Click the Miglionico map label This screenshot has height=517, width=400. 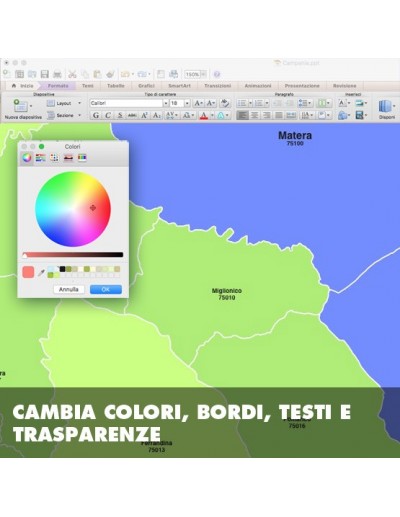coord(227,291)
